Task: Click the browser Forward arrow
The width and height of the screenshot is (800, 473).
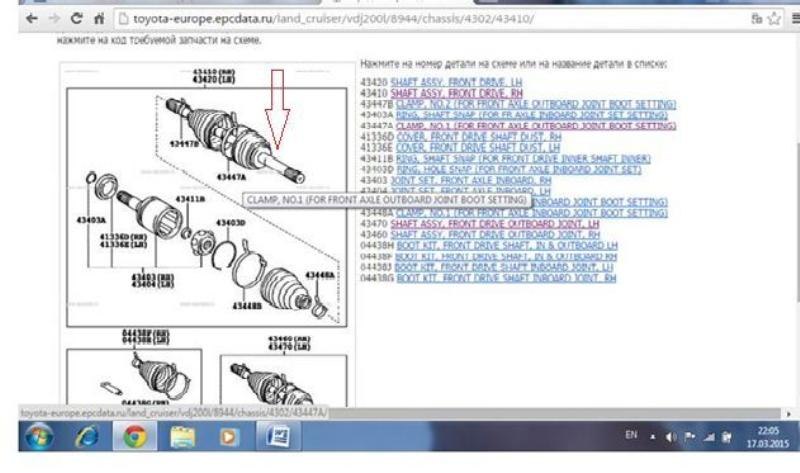Action: [x=54, y=19]
